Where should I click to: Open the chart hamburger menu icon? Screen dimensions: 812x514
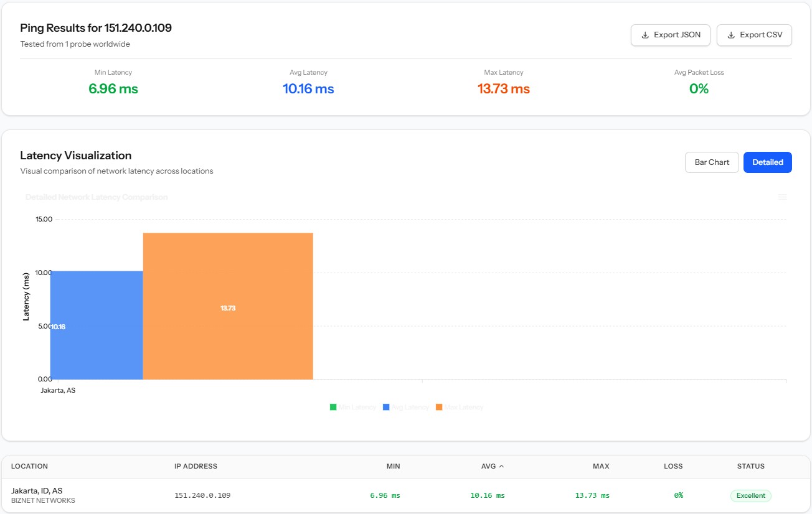coord(783,197)
